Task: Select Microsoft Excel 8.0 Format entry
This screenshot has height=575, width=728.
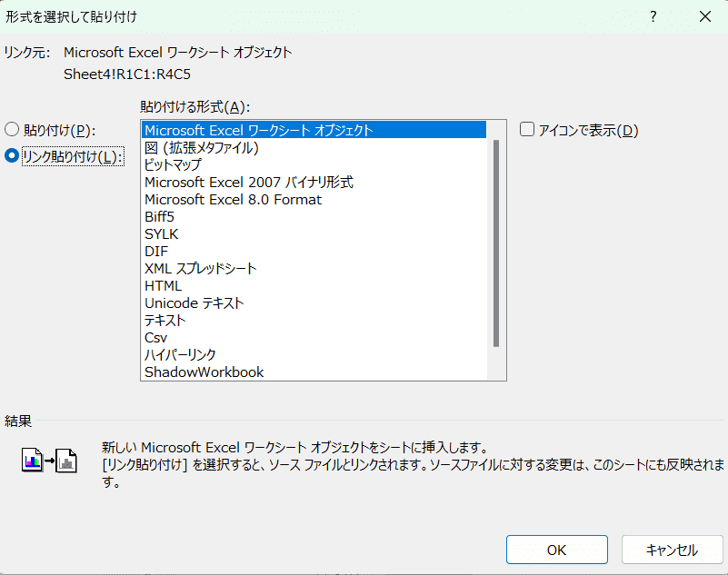Action: tap(233, 199)
